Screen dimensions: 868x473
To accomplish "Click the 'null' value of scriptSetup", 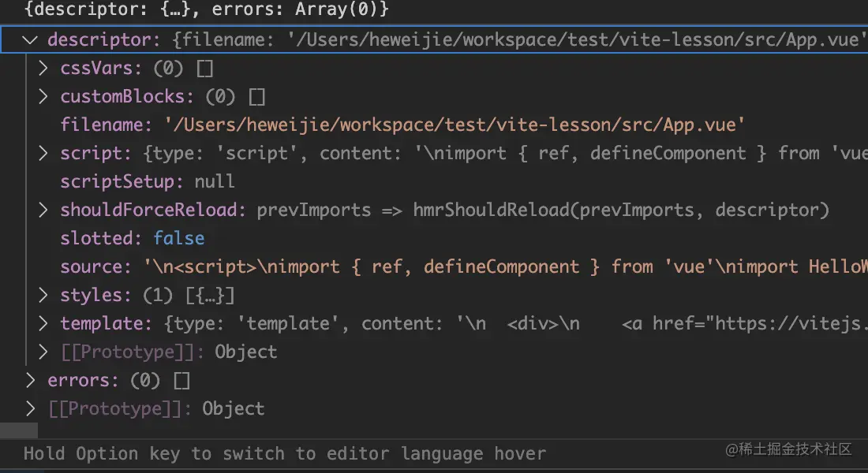I will click(215, 181).
